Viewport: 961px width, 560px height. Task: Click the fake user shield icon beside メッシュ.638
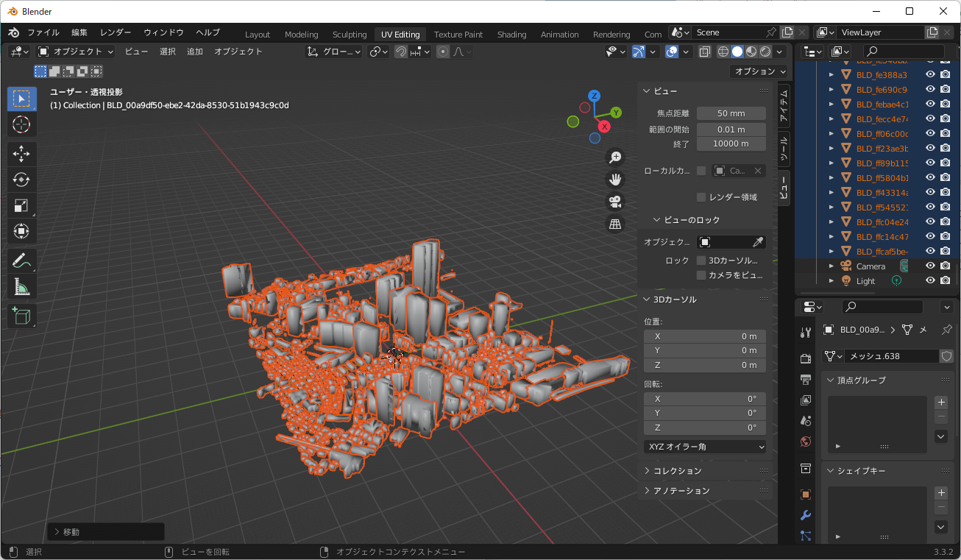point(947,356)
